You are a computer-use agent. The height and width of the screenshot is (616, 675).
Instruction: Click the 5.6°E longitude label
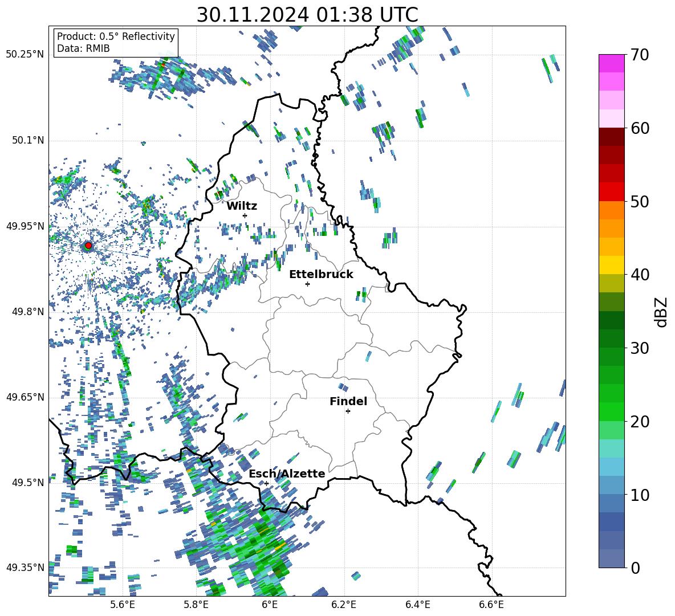pos(123,605)
